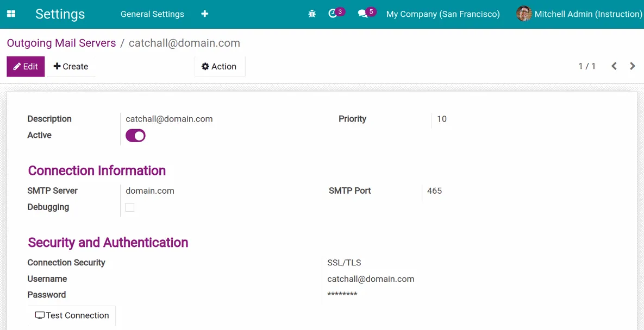This screenshot has height=330, width=644.
Task: Click the Active field label
Action: tap(40, 135)
